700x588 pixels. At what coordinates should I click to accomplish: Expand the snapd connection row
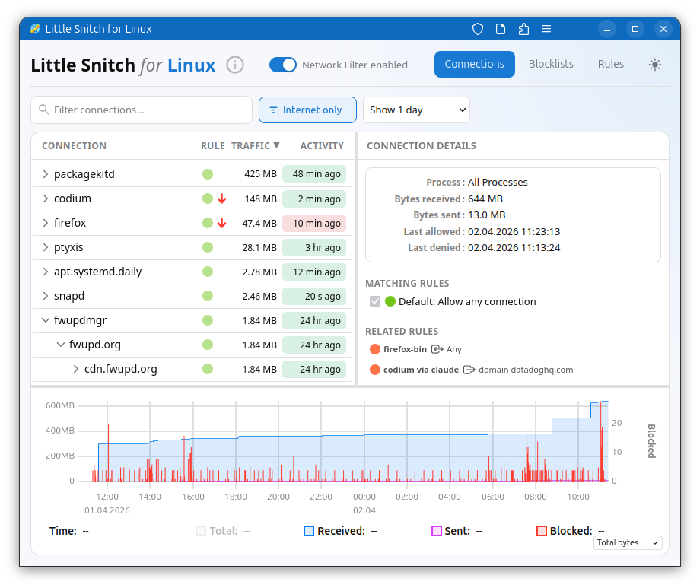click(x=46, y=296)
